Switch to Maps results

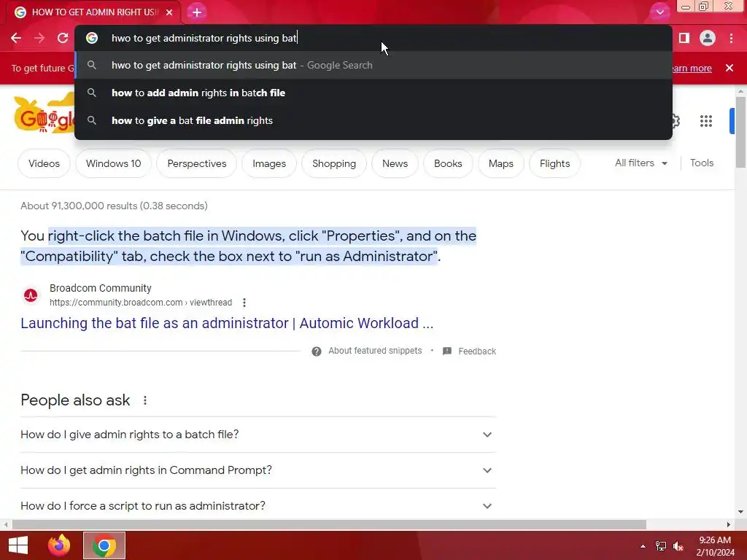pos(500,163)
